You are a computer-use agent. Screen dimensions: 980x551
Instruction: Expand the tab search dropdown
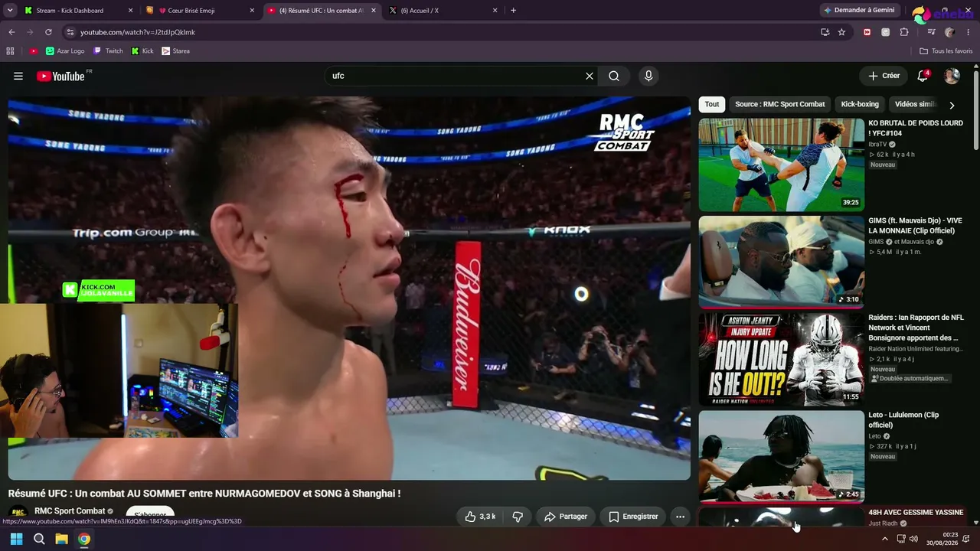click(x=10, y=11)
